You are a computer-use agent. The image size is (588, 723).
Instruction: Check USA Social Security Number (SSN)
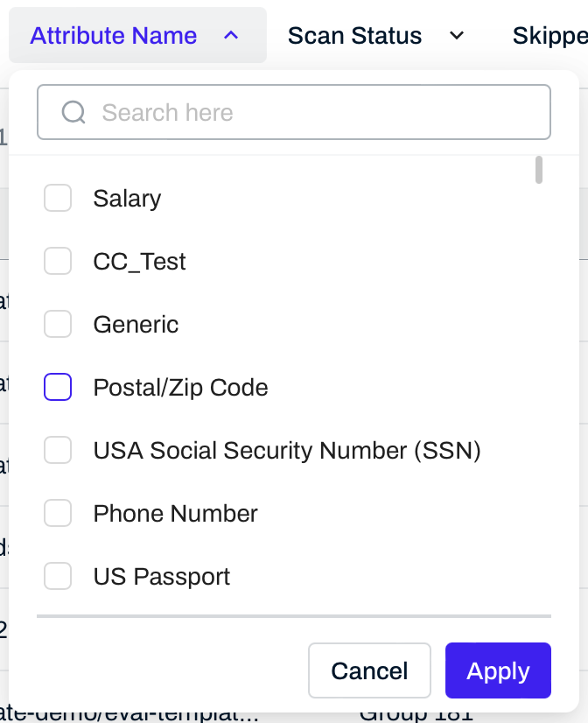point(58,451)
